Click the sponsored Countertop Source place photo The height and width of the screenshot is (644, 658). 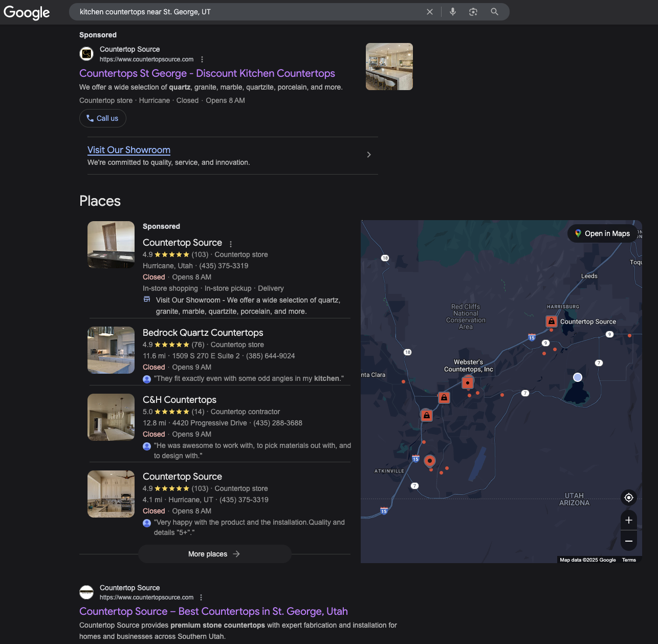pos(111,245)
